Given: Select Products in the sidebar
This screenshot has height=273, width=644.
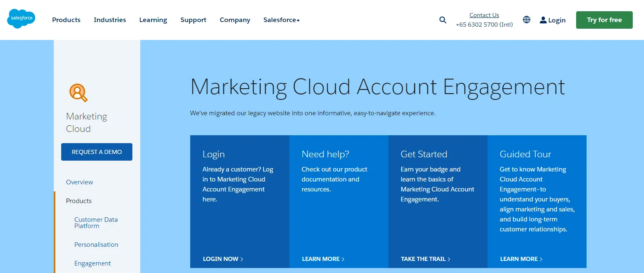Looking at the screenshot, I should pyautogui.click(x=79, y=201).
